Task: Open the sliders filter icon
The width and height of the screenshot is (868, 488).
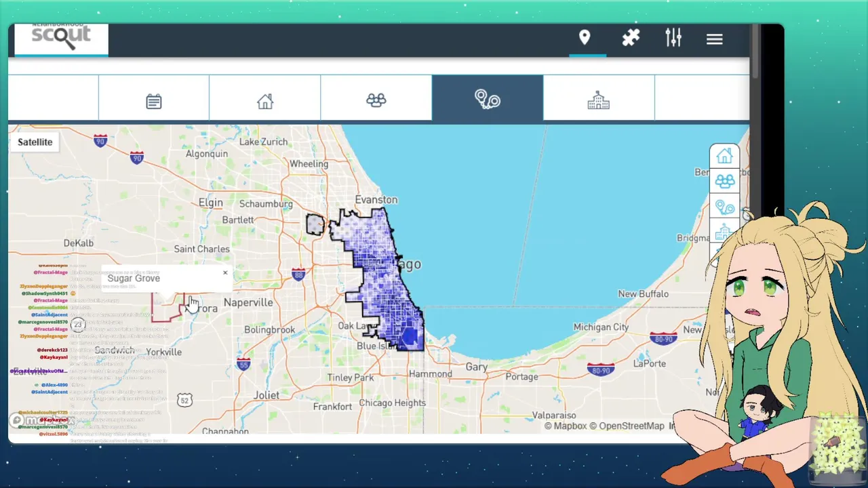Action: [673, 38]
